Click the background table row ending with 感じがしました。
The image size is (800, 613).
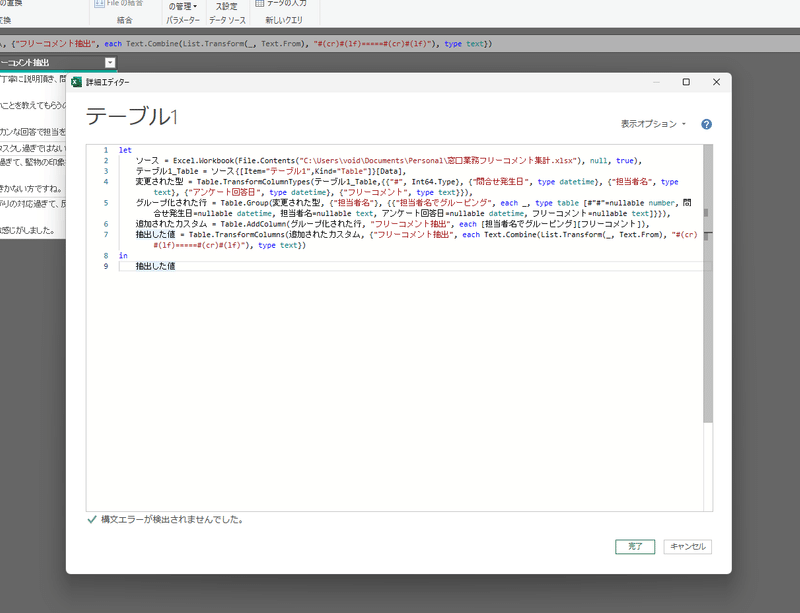coord(33,230)
